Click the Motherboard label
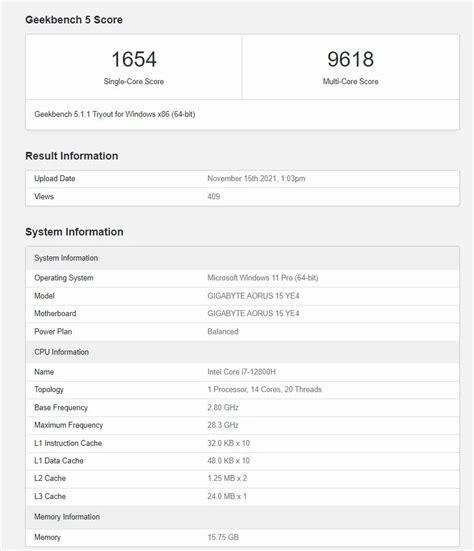Viewport: 474px width, 551px height. 55,313
